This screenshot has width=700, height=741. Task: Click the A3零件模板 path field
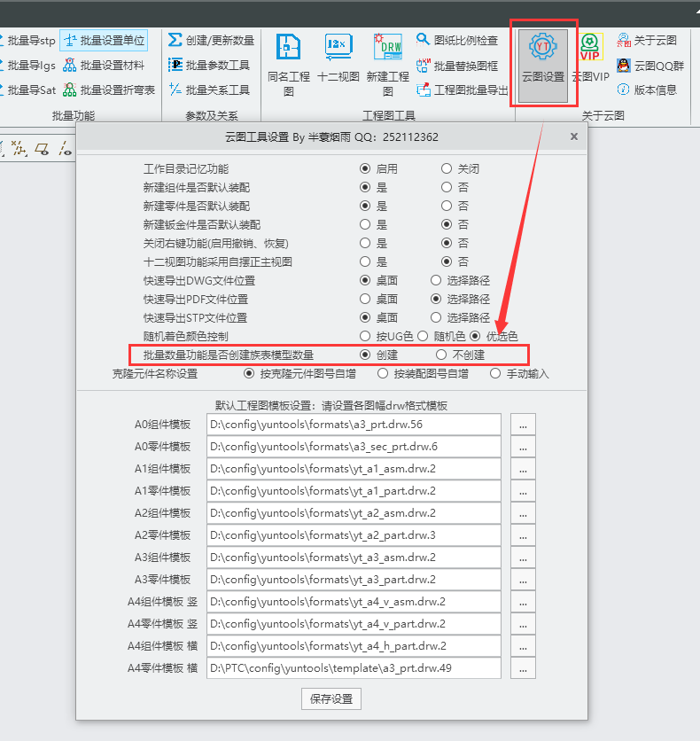click(354, 580)
